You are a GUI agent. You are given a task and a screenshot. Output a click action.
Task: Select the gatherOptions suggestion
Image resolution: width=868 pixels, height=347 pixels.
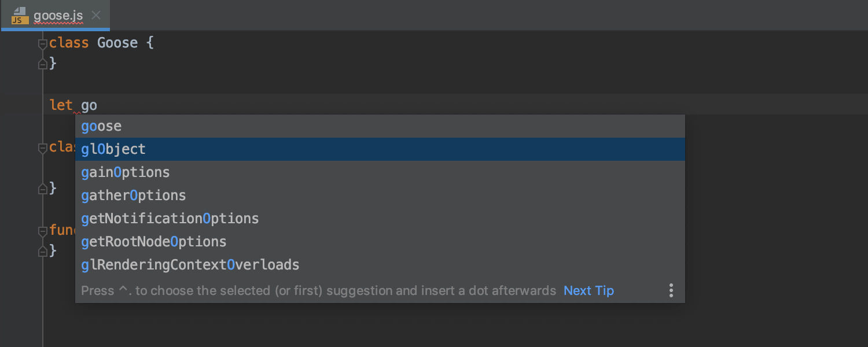(134, 195)
